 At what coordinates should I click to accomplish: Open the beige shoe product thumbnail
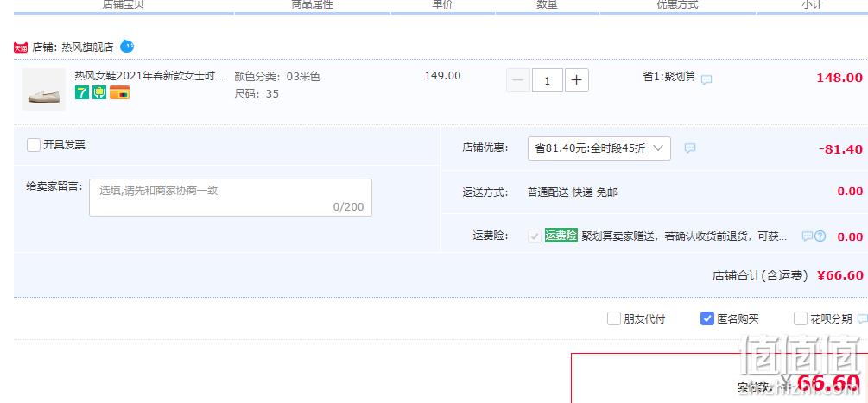(x=44, y=90)
